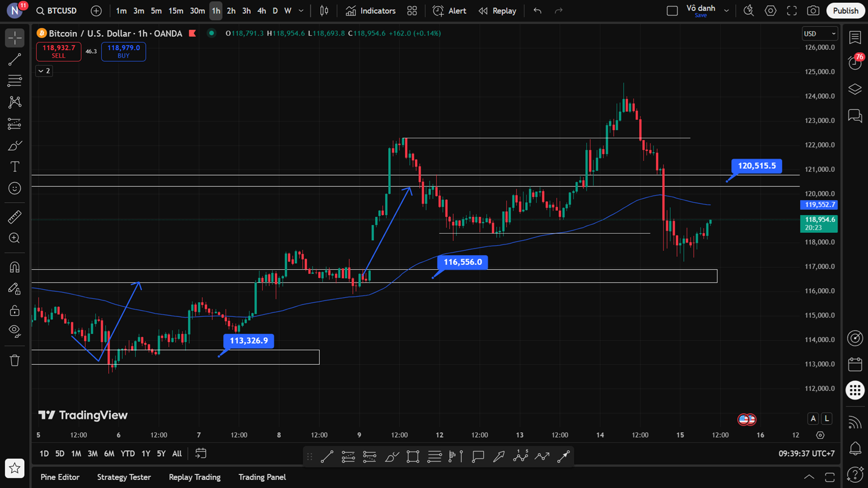868x488 pixels.
Task: Start bar Replay mode
Action: (x=497, y=11)
